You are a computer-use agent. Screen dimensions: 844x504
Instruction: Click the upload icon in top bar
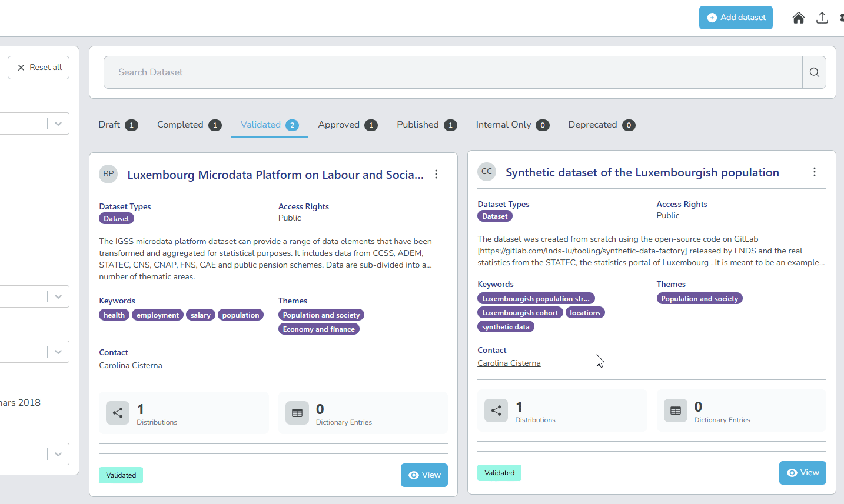[822, 18]
